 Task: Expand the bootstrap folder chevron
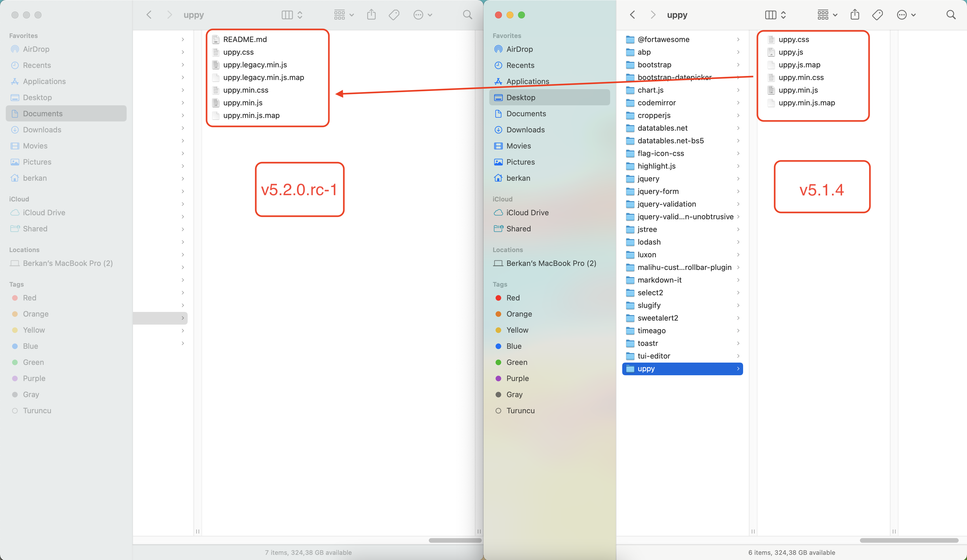(x=738, y=65)
